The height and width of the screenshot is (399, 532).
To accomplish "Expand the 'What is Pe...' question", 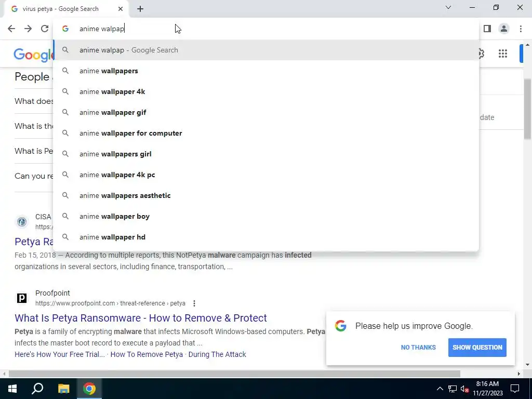I will click(34, 151).
